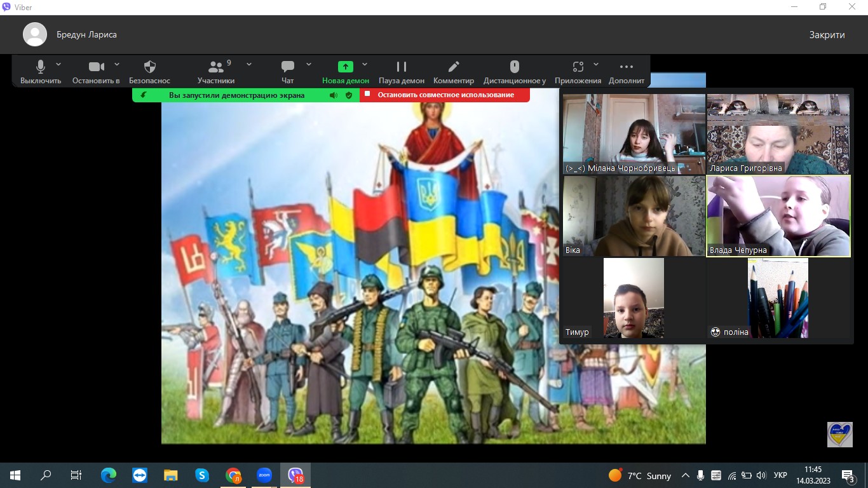Click the wing icon on the green bar
Image resolution: width=868 pixels, height=488 pixels.
click(x=144, y=95)
